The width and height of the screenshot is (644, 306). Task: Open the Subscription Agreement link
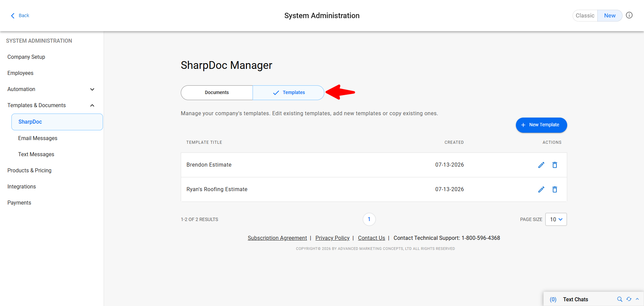(x=277, y=238)
